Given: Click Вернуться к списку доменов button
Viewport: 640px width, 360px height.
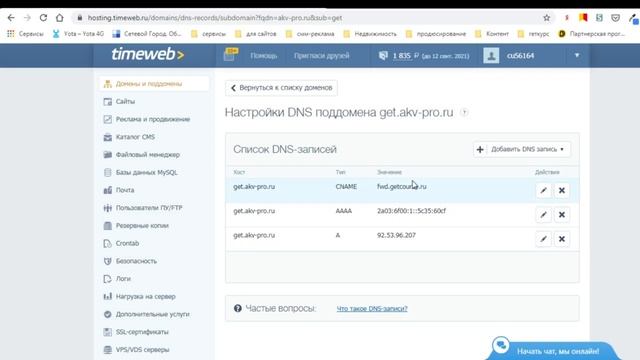Looking at the screenshot, I should [x=281, y=88].
